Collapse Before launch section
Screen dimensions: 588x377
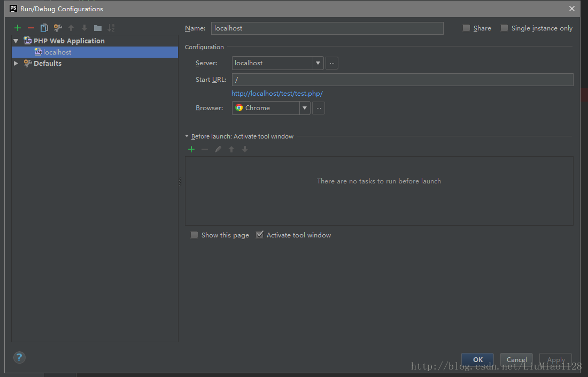tap(187, 136)
